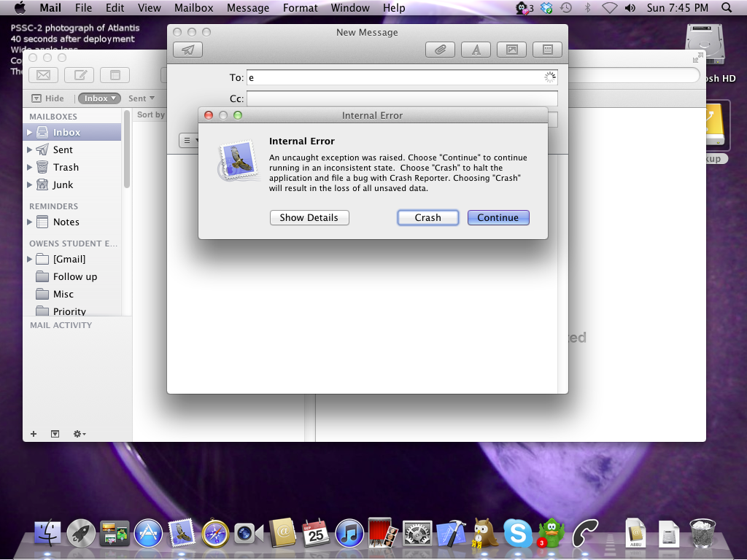747x560 pixels.
Task: Open Spotlight search magnifier
Action: pyautogui.click(x=726, y=7)
